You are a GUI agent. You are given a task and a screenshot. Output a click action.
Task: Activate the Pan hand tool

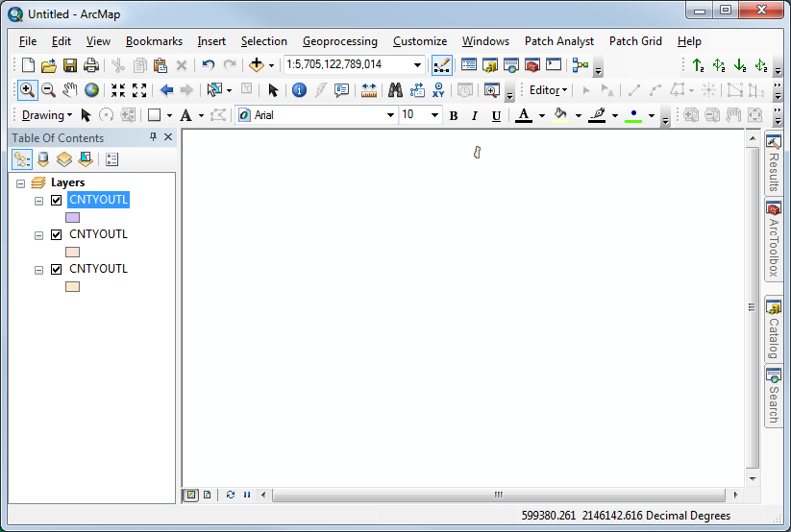click(x=70, y=90)
